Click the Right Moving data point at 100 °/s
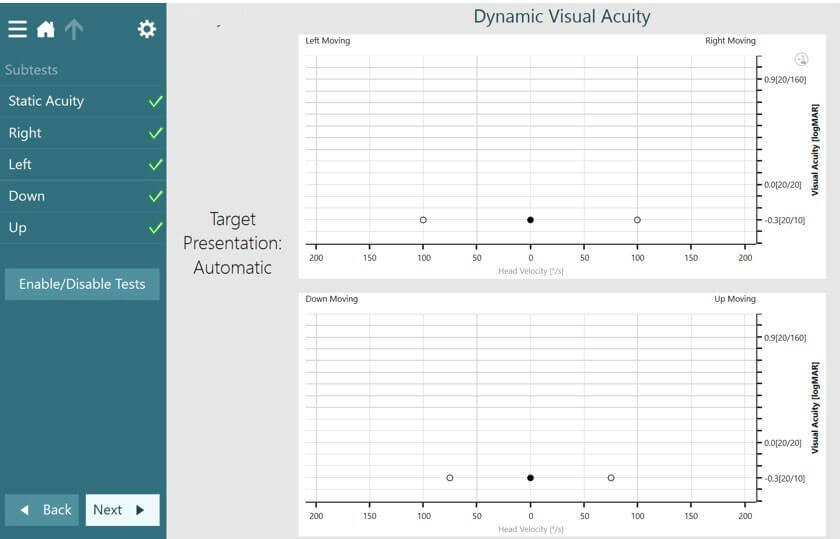 pos(637,220)
